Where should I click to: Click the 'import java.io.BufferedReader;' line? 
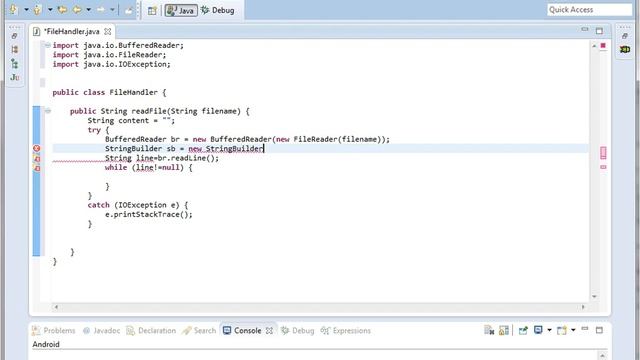[118, 45]
